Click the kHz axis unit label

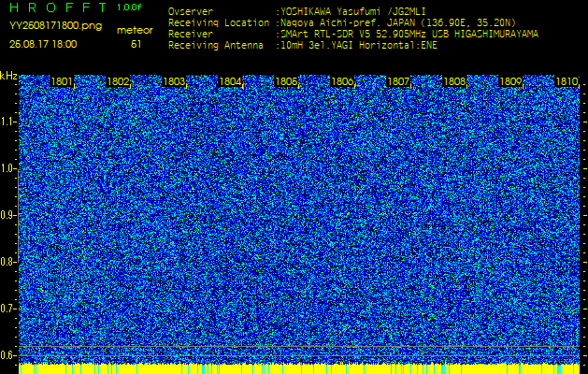click(8, 76)
